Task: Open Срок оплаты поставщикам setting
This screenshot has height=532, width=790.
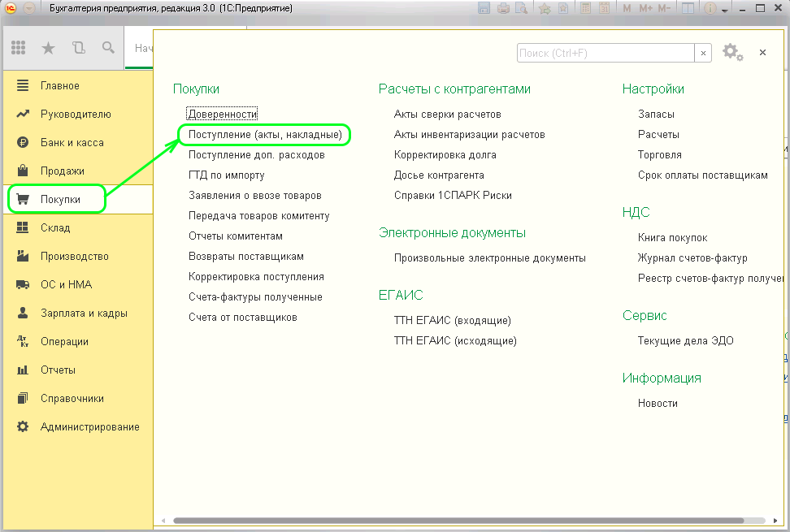Action: 703,175
